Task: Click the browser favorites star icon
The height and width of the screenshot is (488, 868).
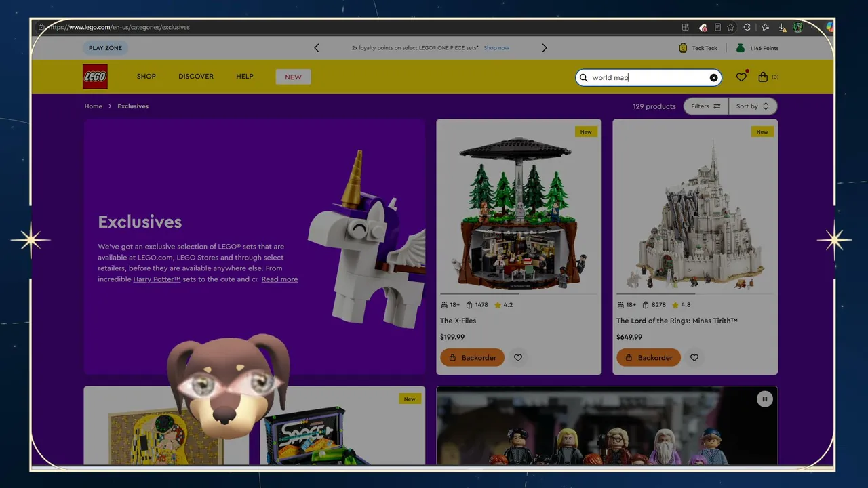Action: (x=730, y=28)
